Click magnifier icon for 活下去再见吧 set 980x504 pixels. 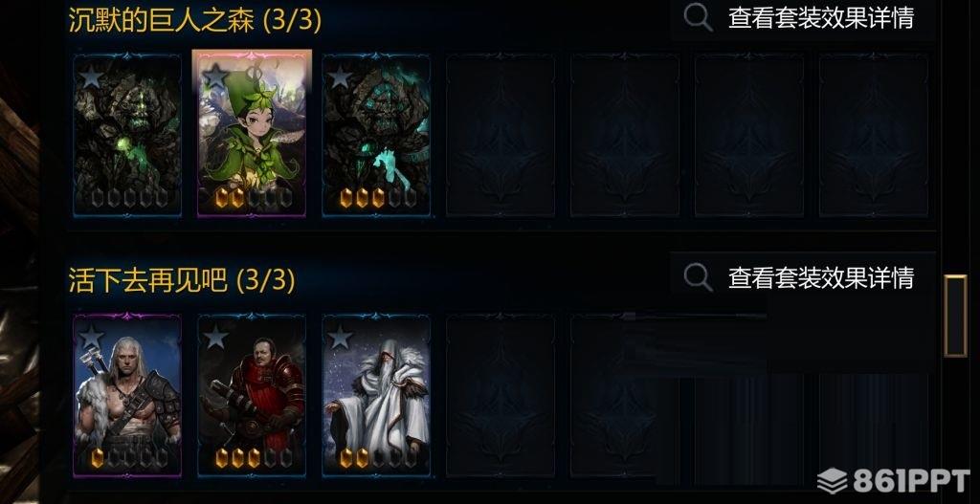point(698,276)
